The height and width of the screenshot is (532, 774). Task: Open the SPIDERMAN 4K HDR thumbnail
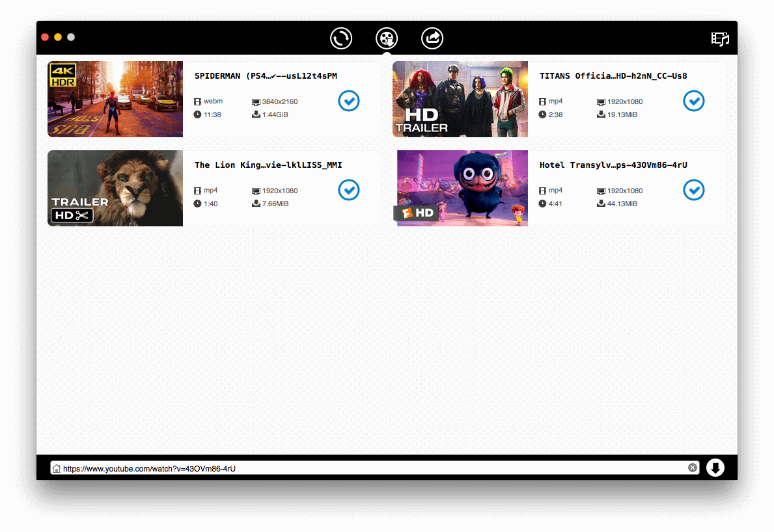pos(115,99)
